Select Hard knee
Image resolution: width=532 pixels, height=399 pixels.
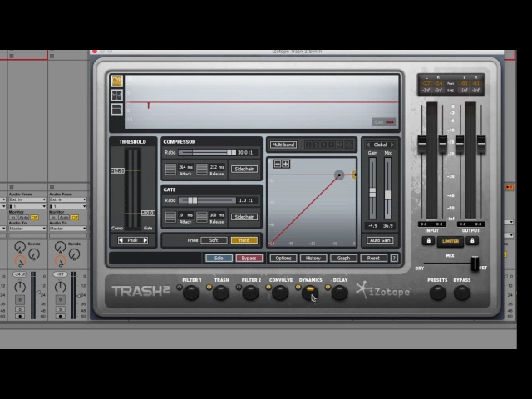click(244, 240)
